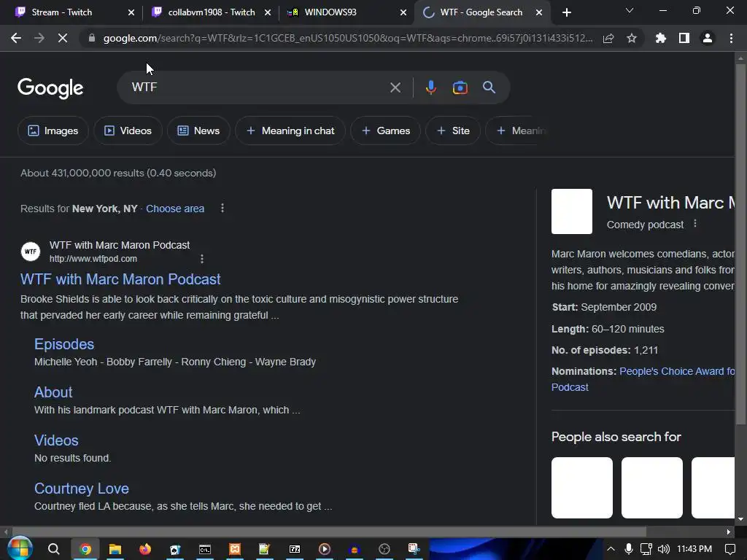Click the WTF site favicon

point(31,252)
